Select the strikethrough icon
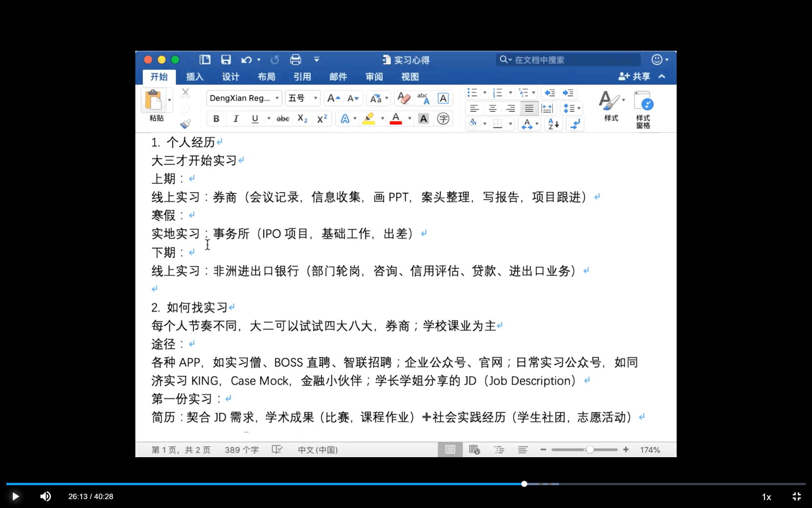 282,119
